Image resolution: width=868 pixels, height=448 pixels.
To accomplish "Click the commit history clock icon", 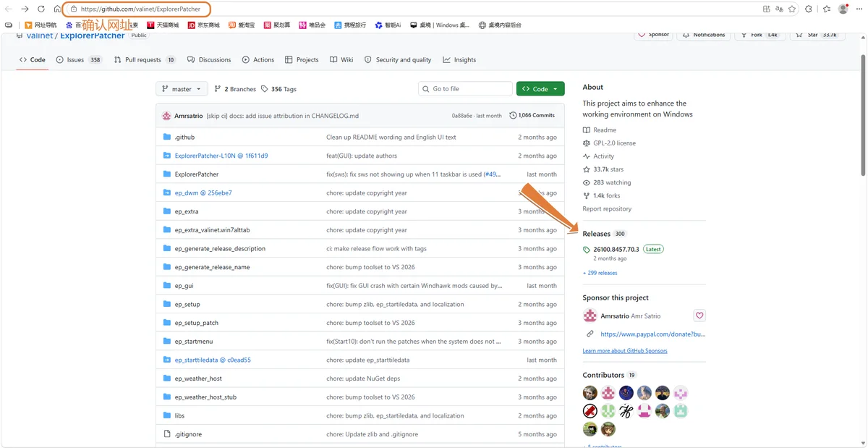I will coord(513,115).
